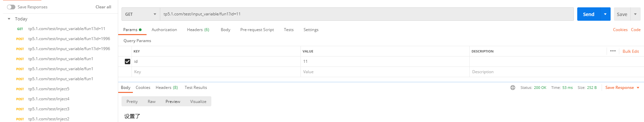Open the Headers (6) request tab

[198, 30]
